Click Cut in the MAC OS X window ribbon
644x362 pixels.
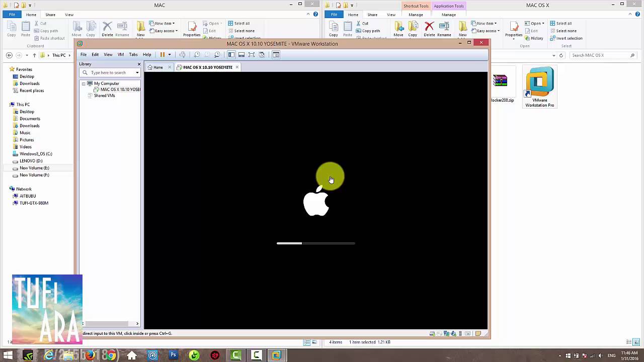pyautogui.click(x=362, y=24)
